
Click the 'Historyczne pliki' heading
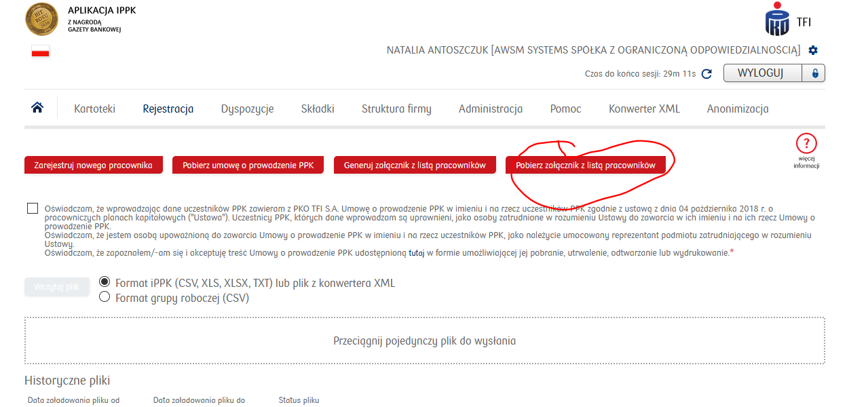click(x=67, y=381)
